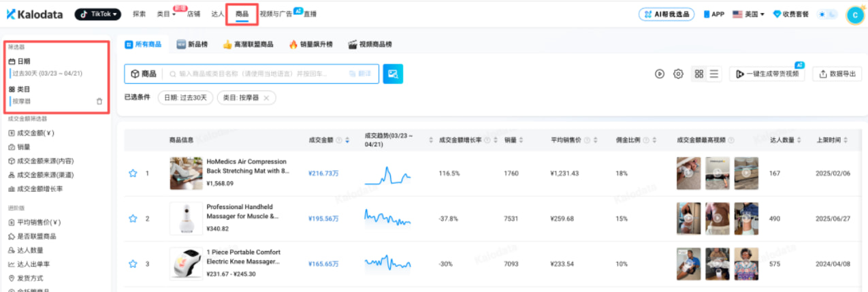
Task: Switch to the 视频商品榜 tab
Action: coord(370,44)
